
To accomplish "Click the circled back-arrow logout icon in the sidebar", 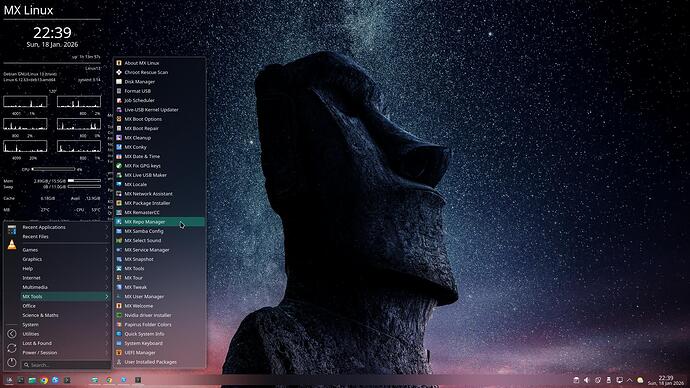I will (12, 334).
